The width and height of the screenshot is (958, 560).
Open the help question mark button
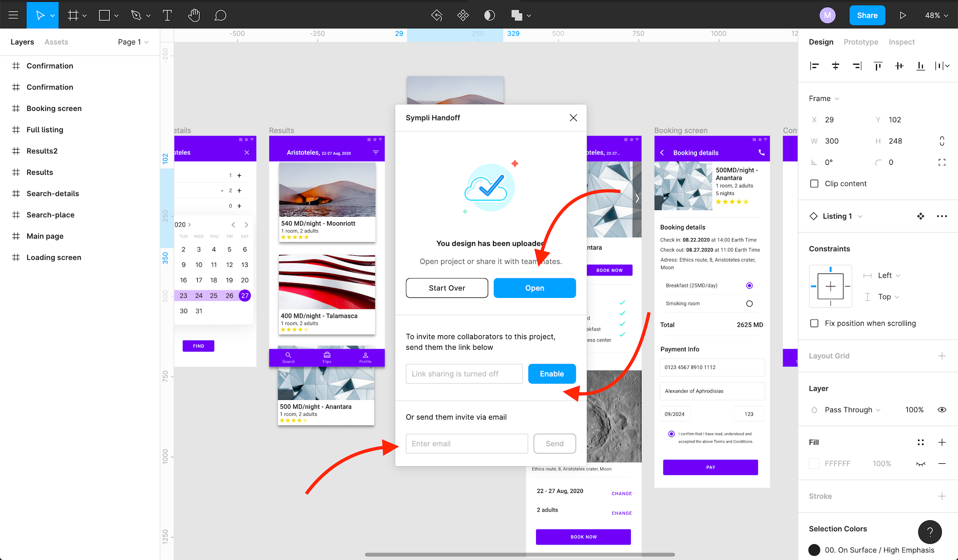[930, 532]
